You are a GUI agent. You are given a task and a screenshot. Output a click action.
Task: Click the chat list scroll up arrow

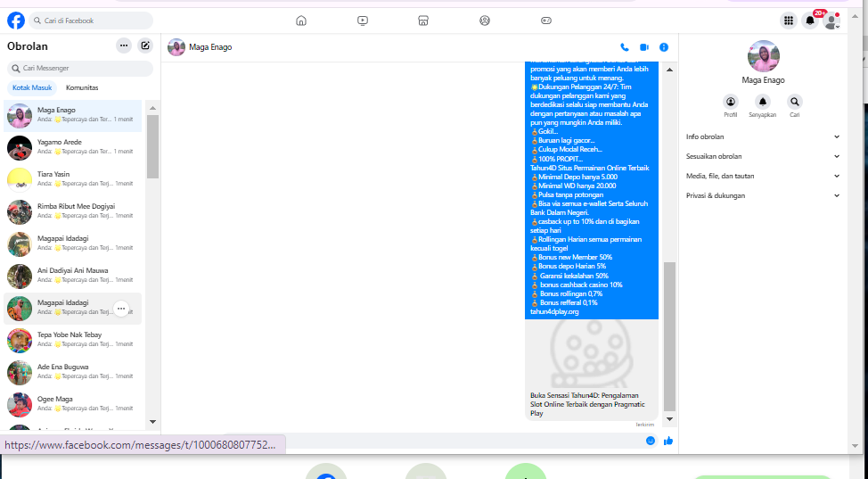coord(152,108)
